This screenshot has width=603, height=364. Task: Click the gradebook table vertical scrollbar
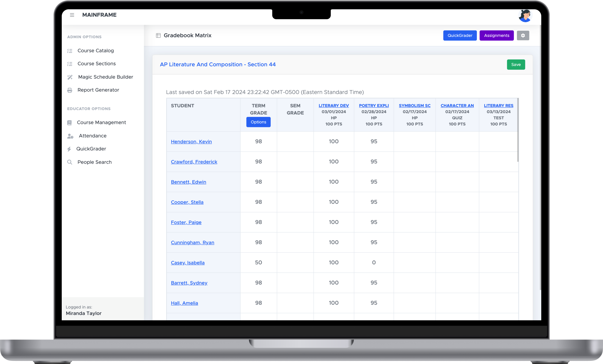tap(518, 130)
